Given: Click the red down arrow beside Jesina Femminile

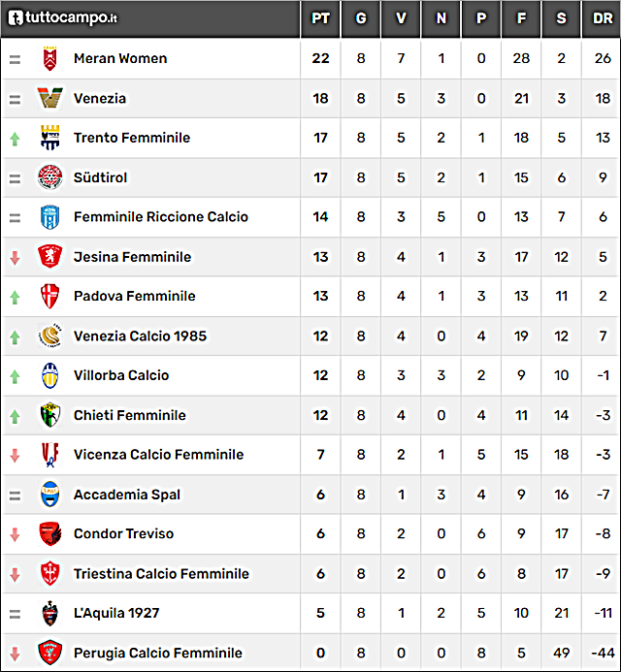Looking at the screenshot, I should (x=15, y=258).
